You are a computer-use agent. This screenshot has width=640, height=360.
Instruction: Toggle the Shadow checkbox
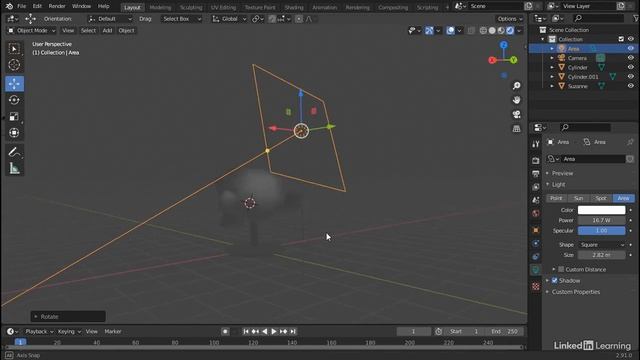coord(554,280)
